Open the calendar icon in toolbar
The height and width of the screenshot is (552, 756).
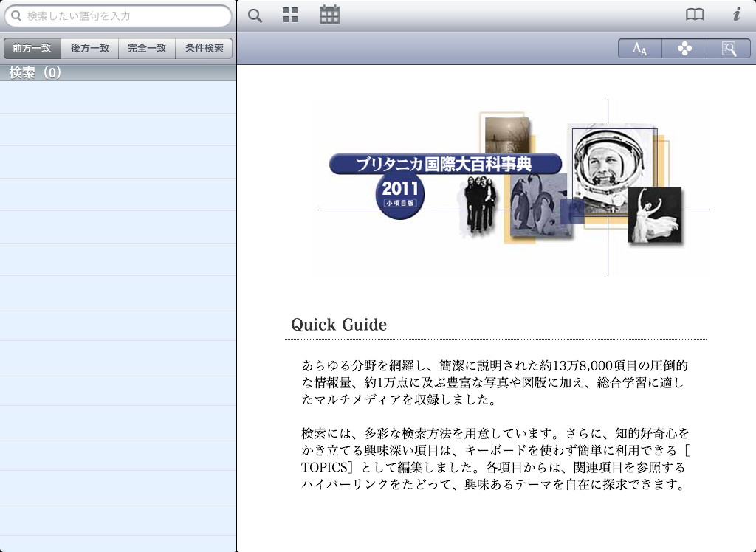point(329,15)
